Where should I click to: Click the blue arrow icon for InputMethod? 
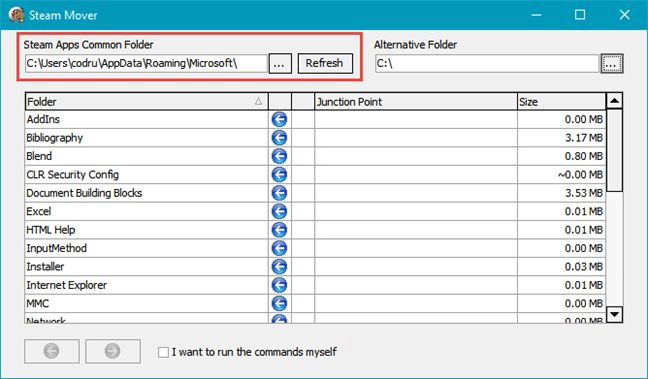[x=279, y=248]
